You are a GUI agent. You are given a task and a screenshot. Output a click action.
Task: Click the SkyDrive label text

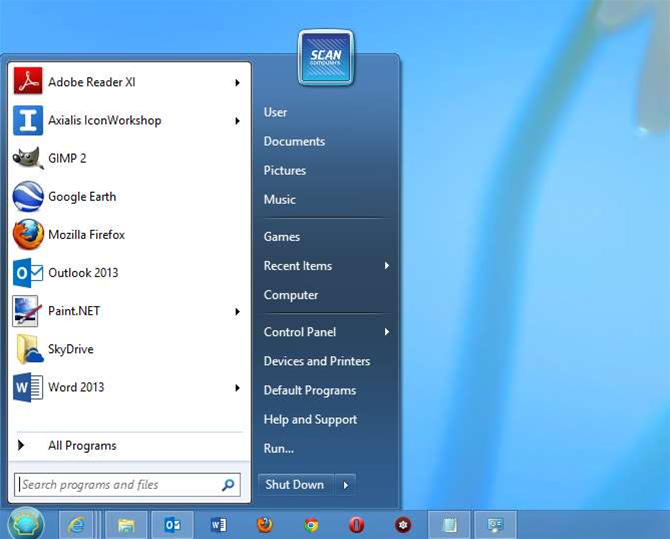coord(71,349)
